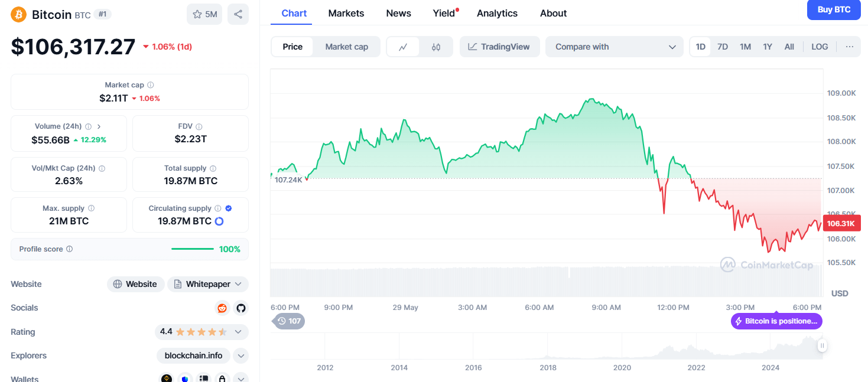Click the verified checkmark badge on Circulating supply
The height and width of the screenshot is (382, 868).
click(x=229, y=208)
